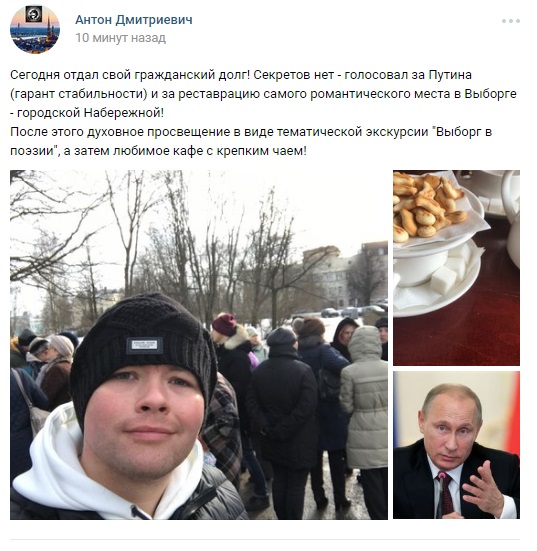Click the white hoodie in the selfie

86,471
